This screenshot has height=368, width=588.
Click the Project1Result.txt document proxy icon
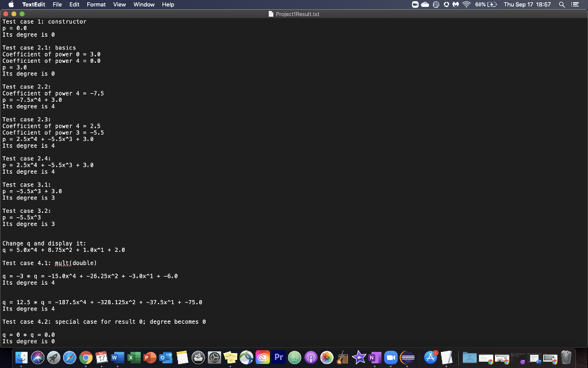point(271,14)
